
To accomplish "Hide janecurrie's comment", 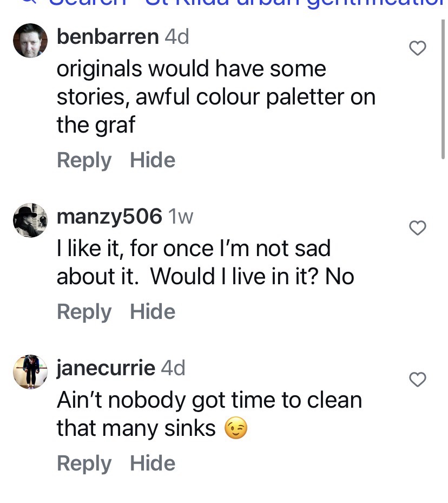I will (153, 463).
